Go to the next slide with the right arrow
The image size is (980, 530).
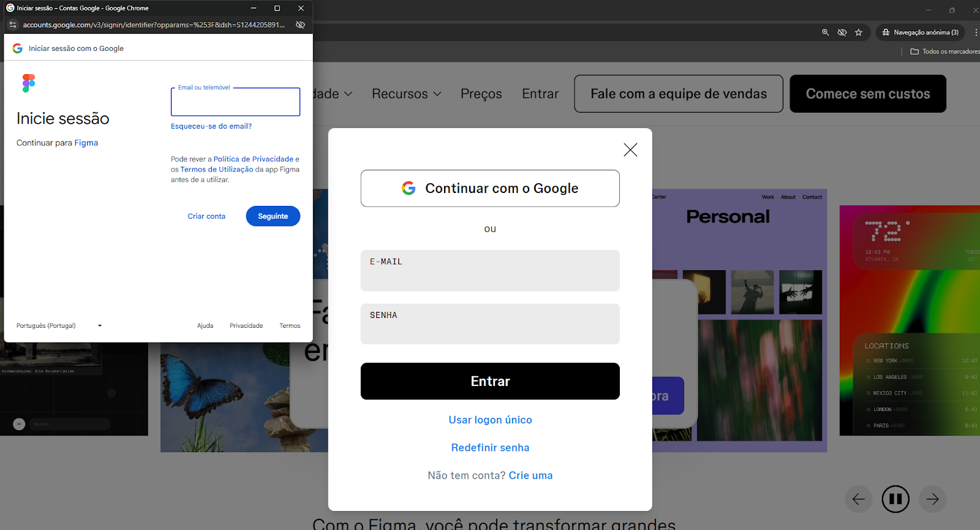[932, 499]
